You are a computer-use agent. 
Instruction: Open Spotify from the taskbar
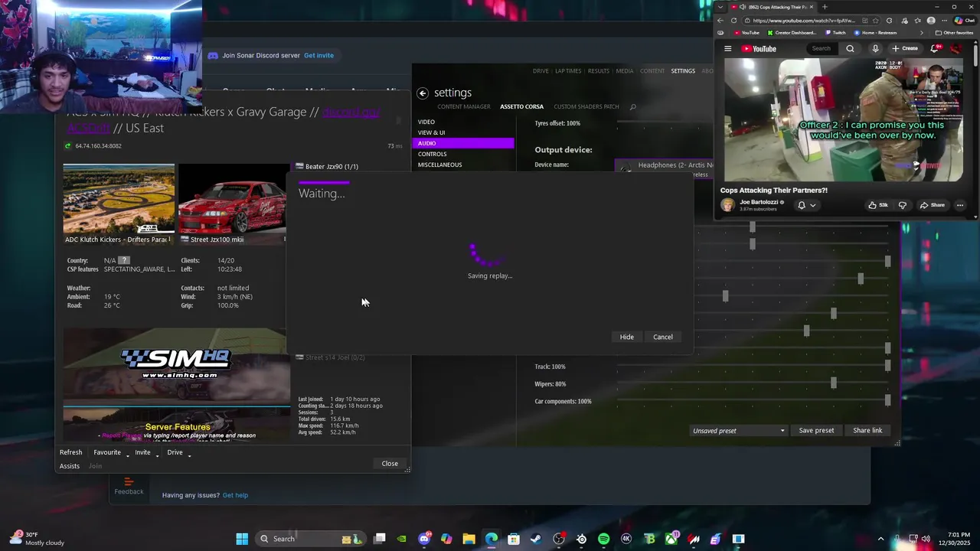click(x=603, y=539)
